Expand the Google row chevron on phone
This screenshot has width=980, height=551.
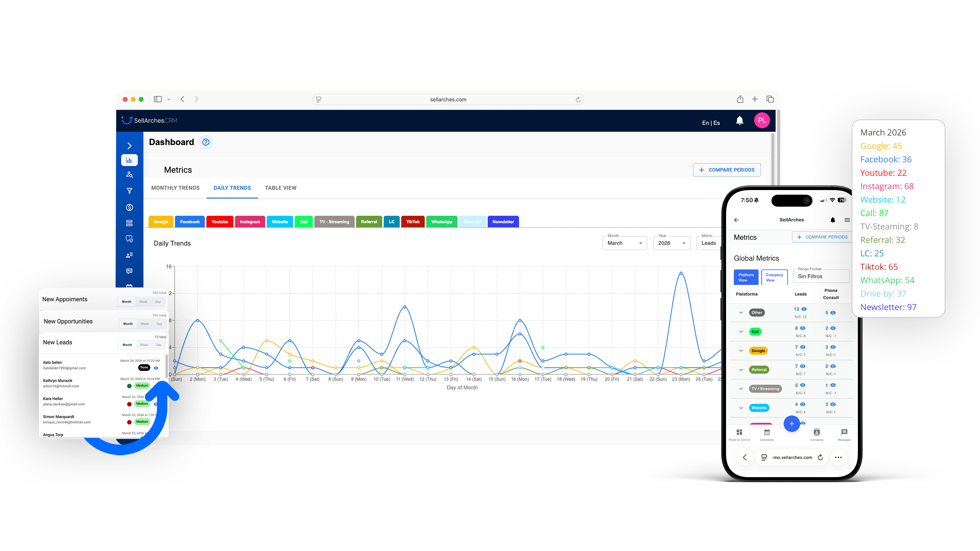741,351
